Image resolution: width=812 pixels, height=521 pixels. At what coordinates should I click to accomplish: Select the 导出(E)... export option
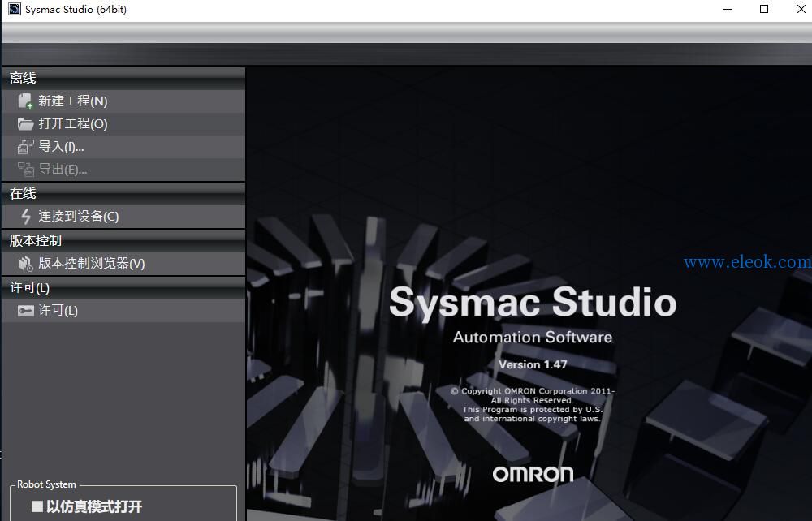[x=123, y=170]
